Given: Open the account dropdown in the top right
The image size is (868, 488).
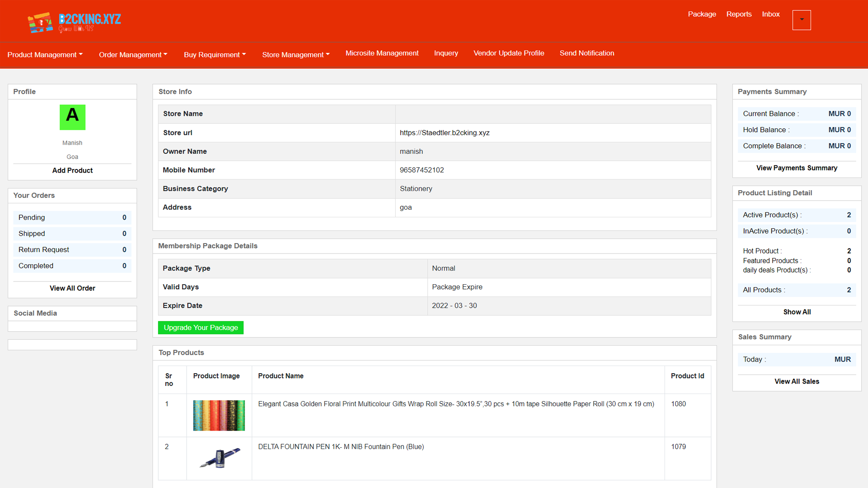Looking at the screenshot, I should pyautogui.click(x=802, y=20).
